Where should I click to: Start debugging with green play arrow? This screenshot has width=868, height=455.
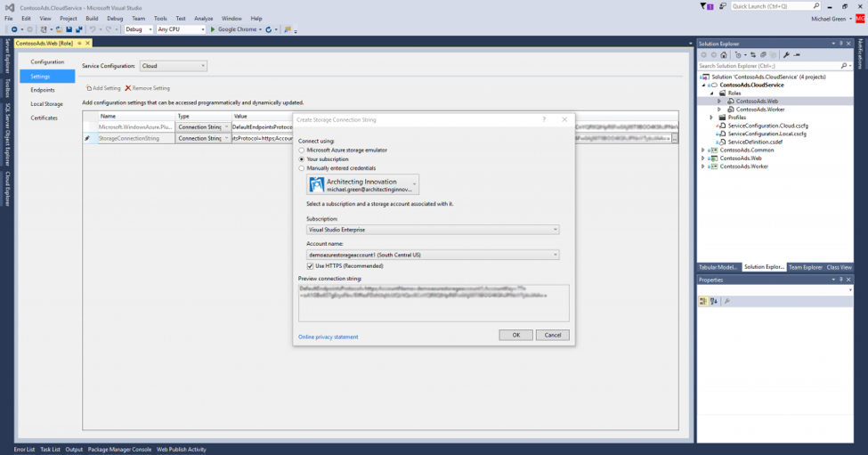[213, 29]
